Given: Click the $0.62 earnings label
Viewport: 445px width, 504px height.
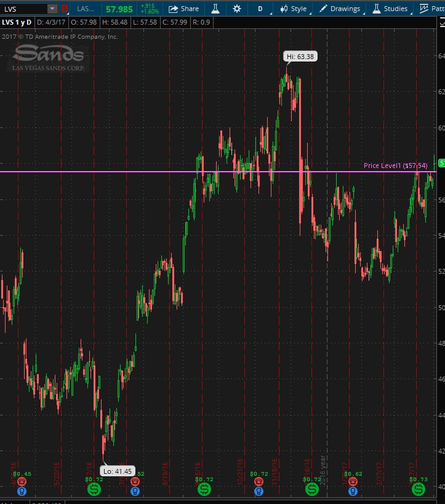Looking at the screenshot, I should click(353, 473).
